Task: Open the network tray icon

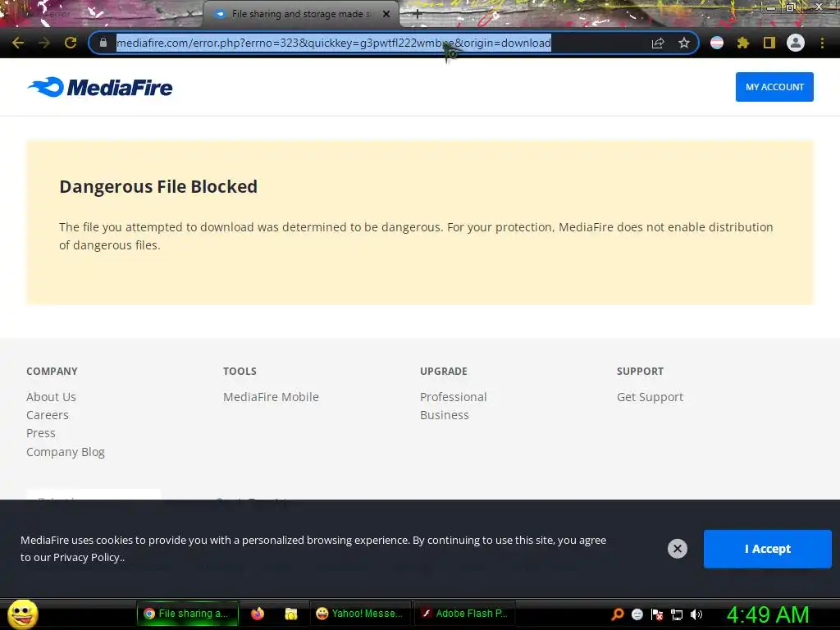Action: coord(677,614)
